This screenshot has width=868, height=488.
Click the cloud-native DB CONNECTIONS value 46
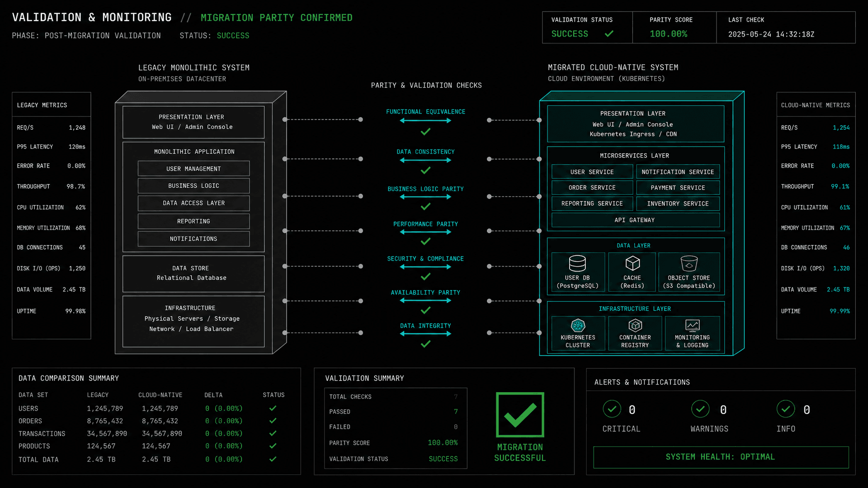(x=846, y=248)
